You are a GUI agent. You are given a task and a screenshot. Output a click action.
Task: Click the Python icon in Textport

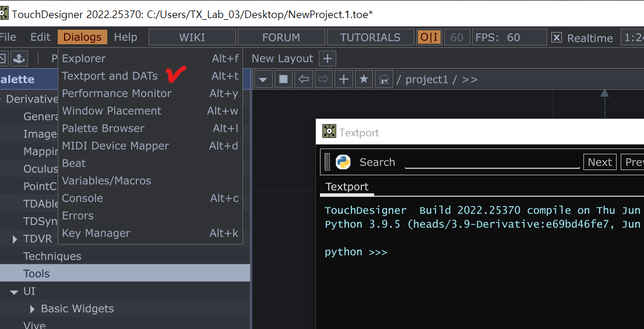pyautogui.click(x=343, y=162)
